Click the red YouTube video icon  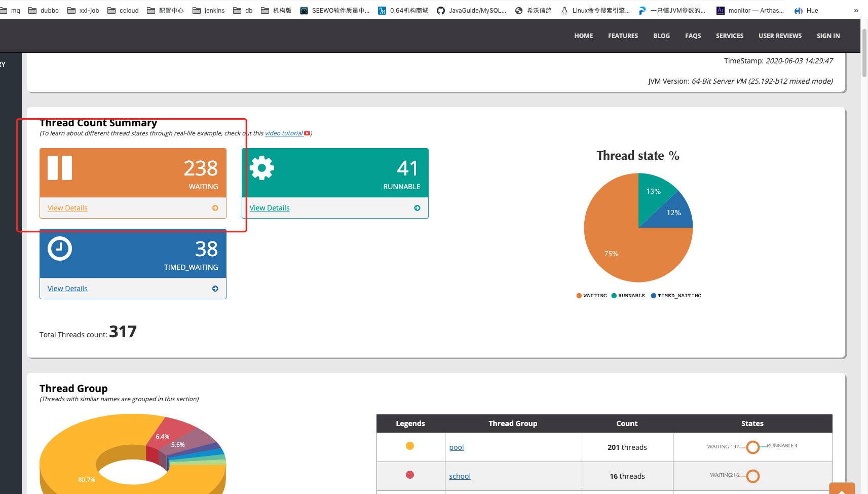pyautogui.click(x=307, y=133)
